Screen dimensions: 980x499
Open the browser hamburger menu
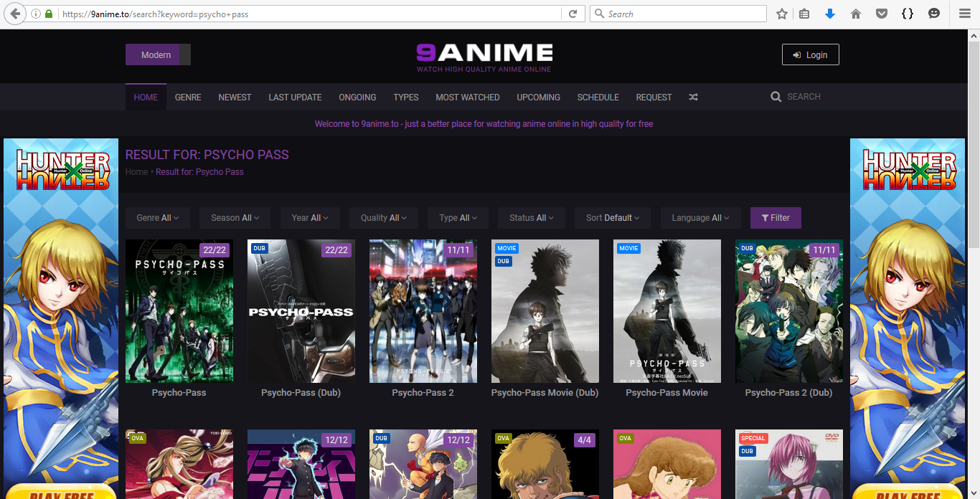click(965, 14)
